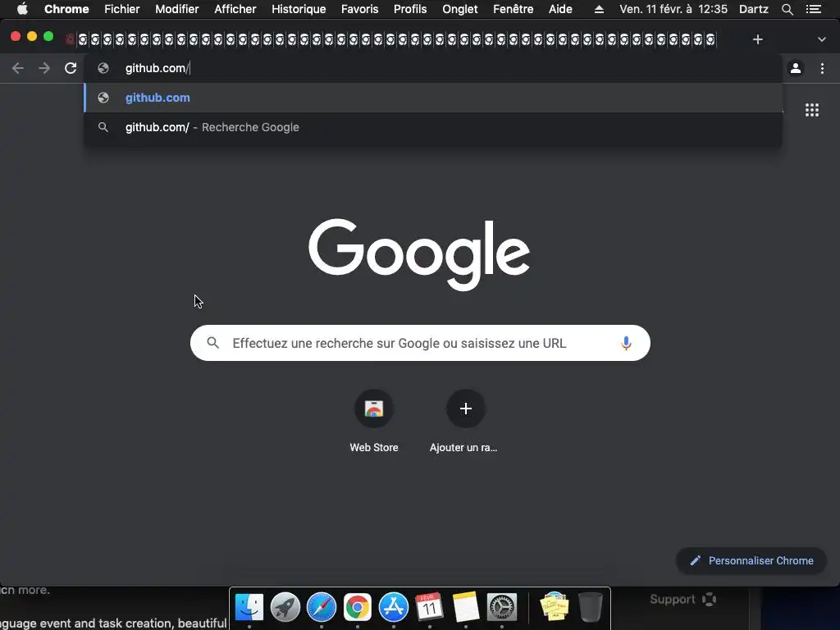
Task: Open the Fenêtre menu
Action: pyautogui.click(x=514, y=9)
